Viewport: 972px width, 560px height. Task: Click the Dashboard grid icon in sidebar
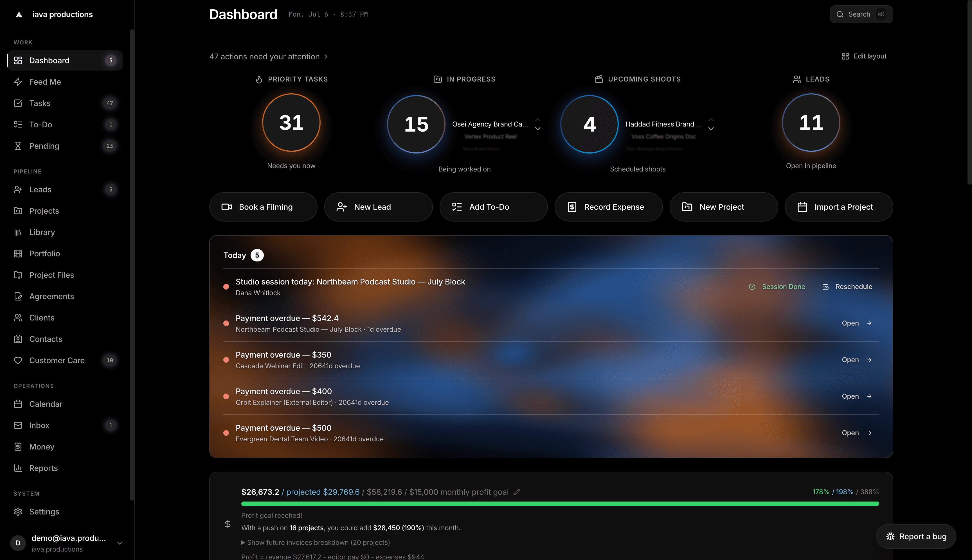tap(18, 60)
